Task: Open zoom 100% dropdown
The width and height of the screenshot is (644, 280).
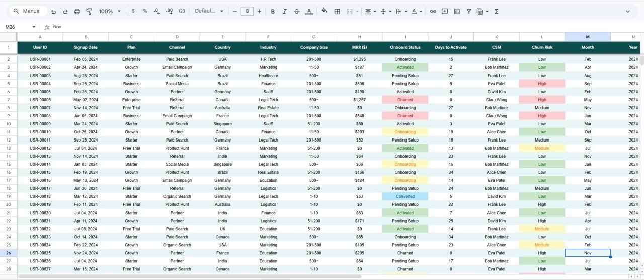Action: [110, 11]
